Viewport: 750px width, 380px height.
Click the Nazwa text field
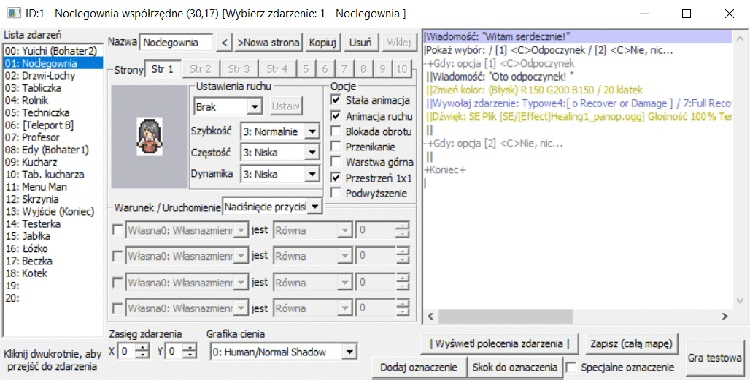pos(176,42)
